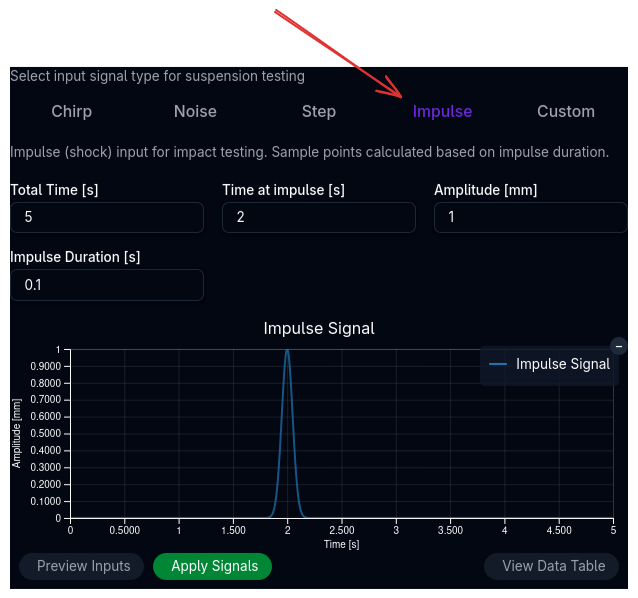The width and height of the screenshot is (638, 598).
Task: Click the Impulse Signal chart title
Action: click(x=319, y=328)
